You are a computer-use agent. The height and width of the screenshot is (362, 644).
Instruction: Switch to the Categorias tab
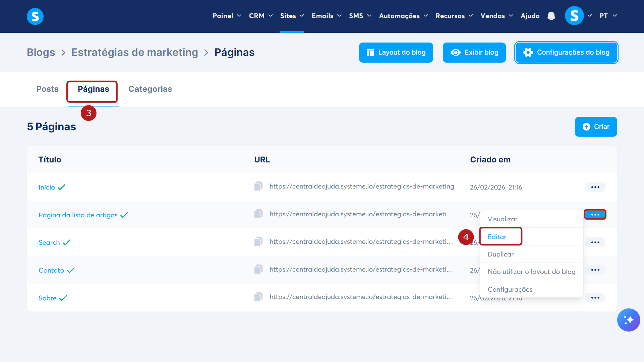[150, 89]
